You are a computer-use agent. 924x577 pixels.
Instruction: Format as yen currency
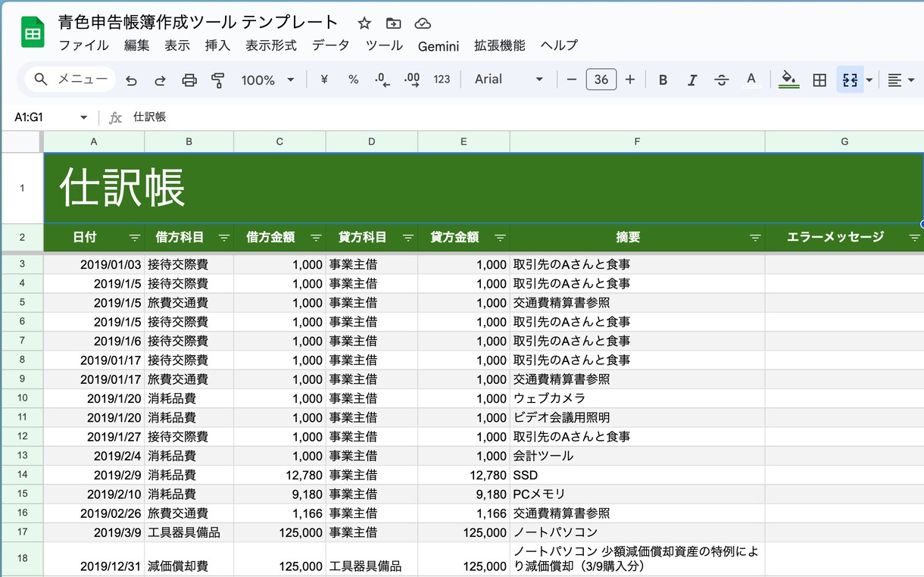pos(324,80)
